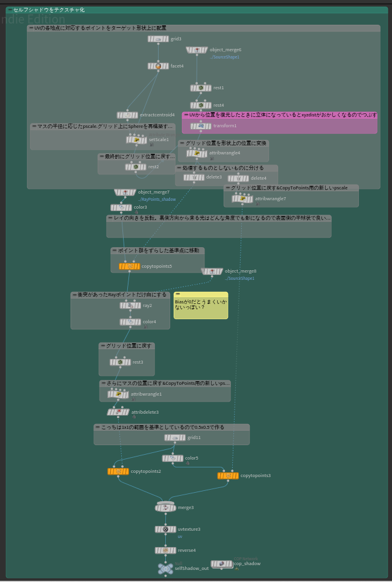Click the color4 node icon
This screenshot has height=582, width=392.
130,322
